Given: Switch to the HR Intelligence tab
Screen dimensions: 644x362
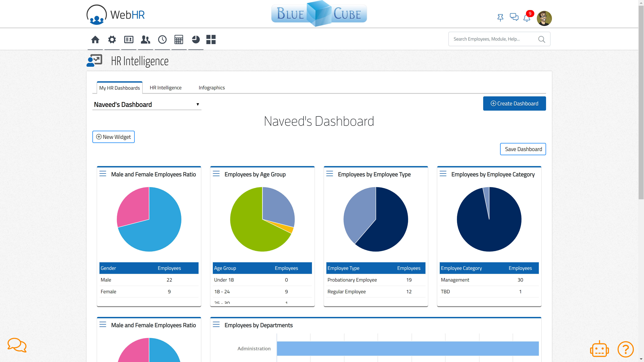Looking at the screenshot, I should (166, 87).
